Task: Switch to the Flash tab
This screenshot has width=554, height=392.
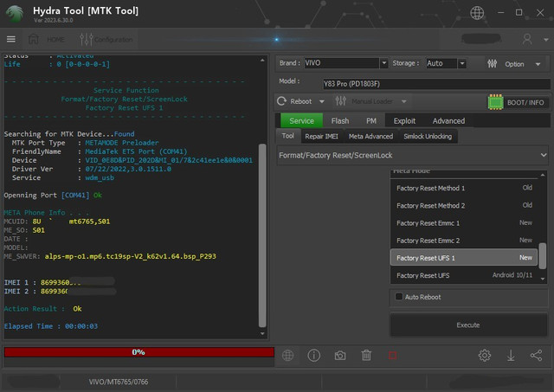Action: 340,121
